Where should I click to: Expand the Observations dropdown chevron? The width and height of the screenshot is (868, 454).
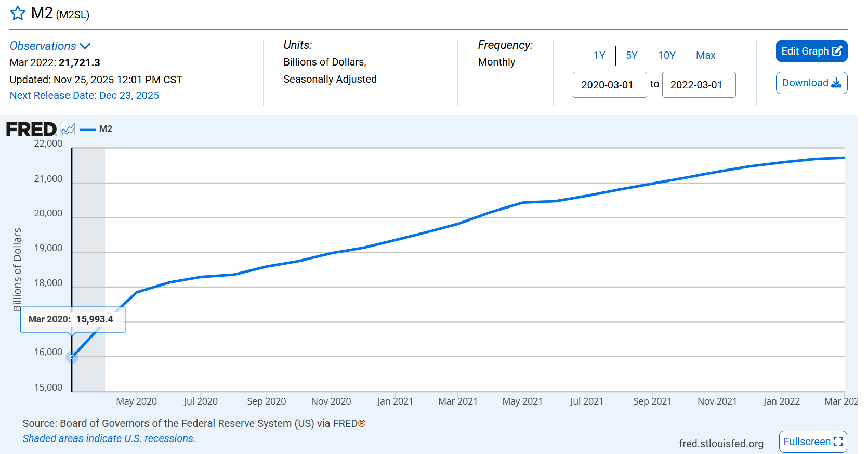coord(85,46)
